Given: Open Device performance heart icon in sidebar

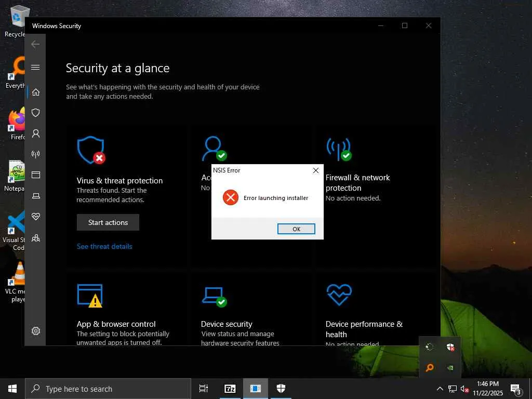Looking at the screenshot, I should pos(36,217).
